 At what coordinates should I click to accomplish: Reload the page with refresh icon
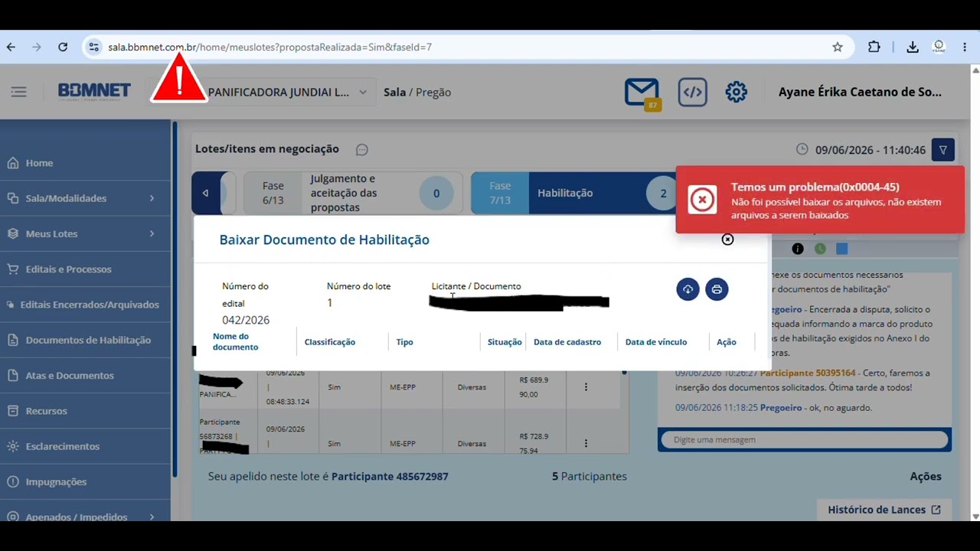click(63, 47)
